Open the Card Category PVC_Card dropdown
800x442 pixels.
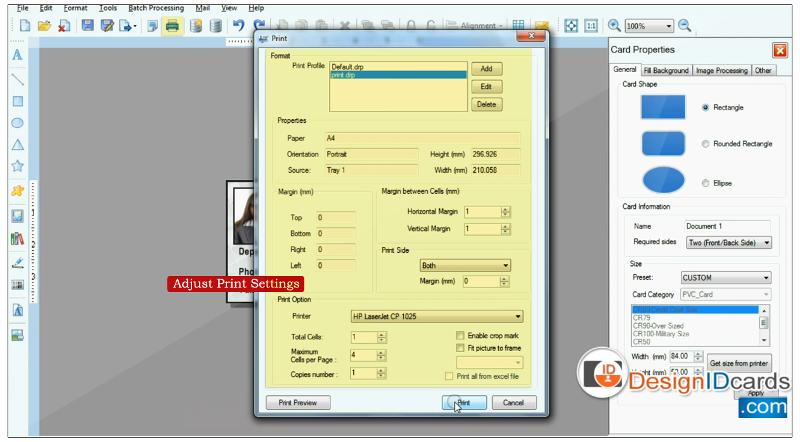point(726,294)
